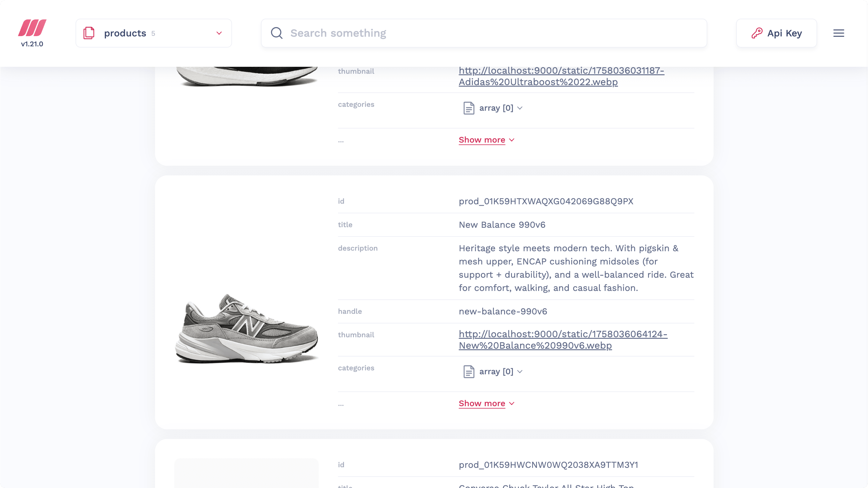Show more fields for New Balance 990v6
Screen dimensions: 868x488
pyautogui.click(x=482, y=403)
